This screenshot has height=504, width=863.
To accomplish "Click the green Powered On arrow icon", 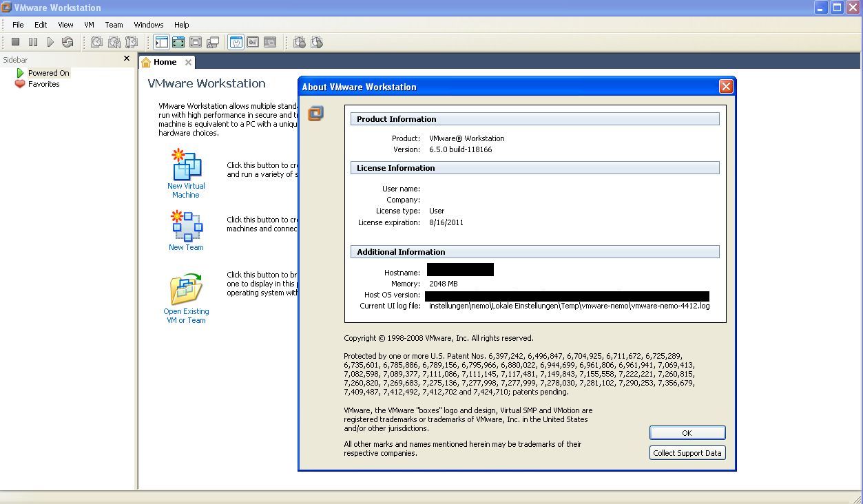I will click(20, 73).
